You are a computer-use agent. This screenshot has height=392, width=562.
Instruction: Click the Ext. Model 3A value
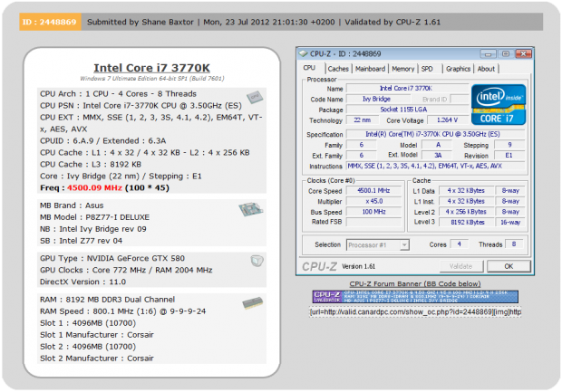pyautogui.click(x=437, y=156)
